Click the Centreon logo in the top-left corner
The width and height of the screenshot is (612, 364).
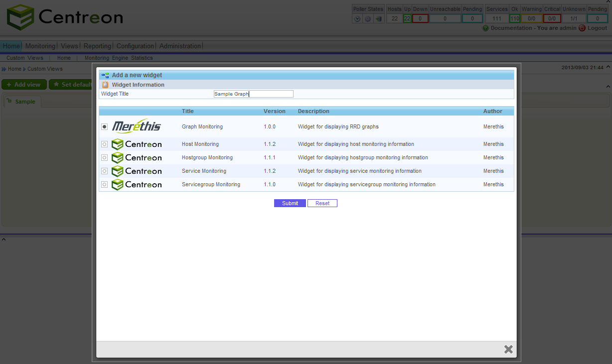coord(65,17)
